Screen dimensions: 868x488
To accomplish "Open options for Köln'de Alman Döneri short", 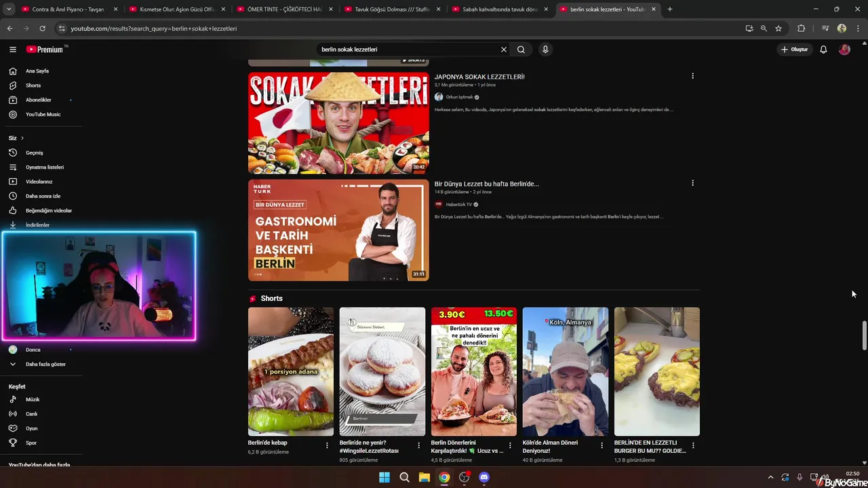I will tap(601, 445).
